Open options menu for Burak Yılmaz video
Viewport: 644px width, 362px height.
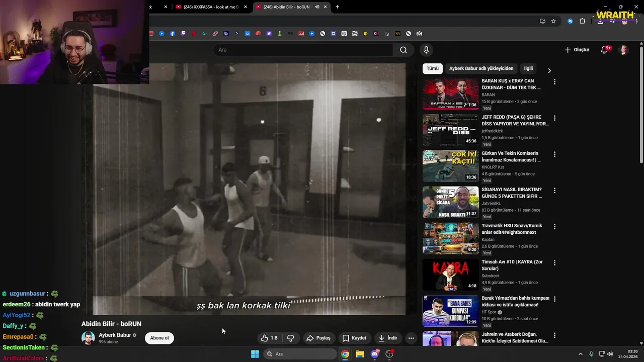coord(554,299)
